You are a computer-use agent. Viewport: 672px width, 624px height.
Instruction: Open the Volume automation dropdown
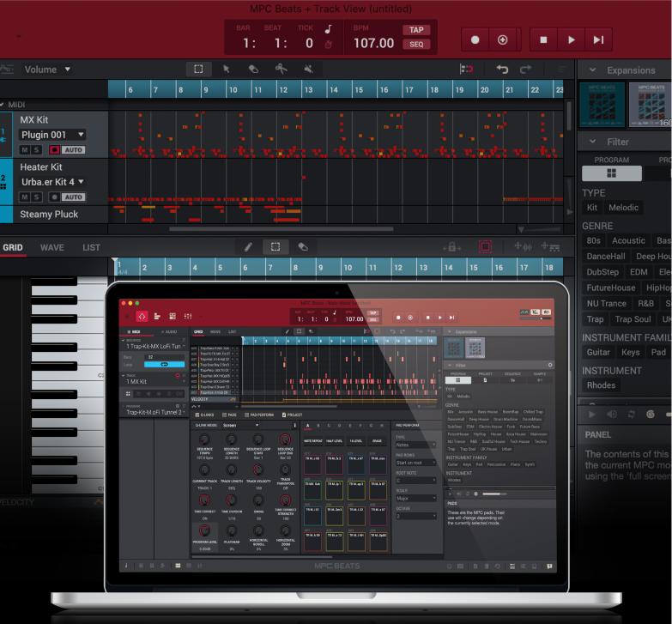47,70
